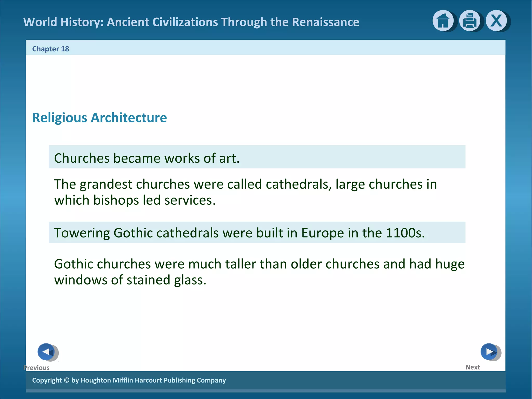532x399 pixels.
Task: Click the Next text label
Action: pyautogui.click(x=473, y=367)
